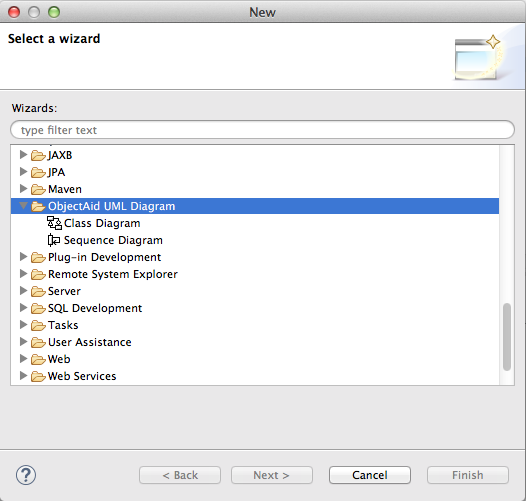The image size is (526, 501).
Task: Select the ObjectAid UML Diagram row label
Action: [111, 206]
